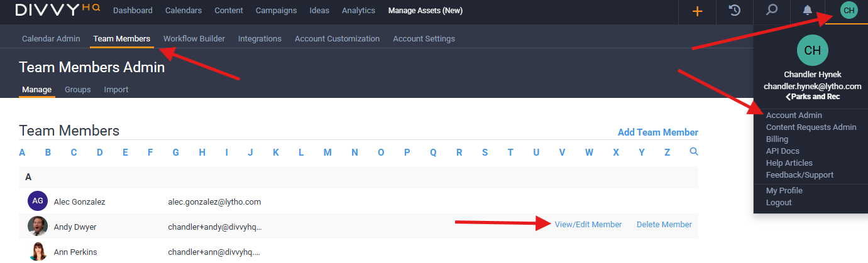Switch to the Import sub-tab

[x=116, y=89]
